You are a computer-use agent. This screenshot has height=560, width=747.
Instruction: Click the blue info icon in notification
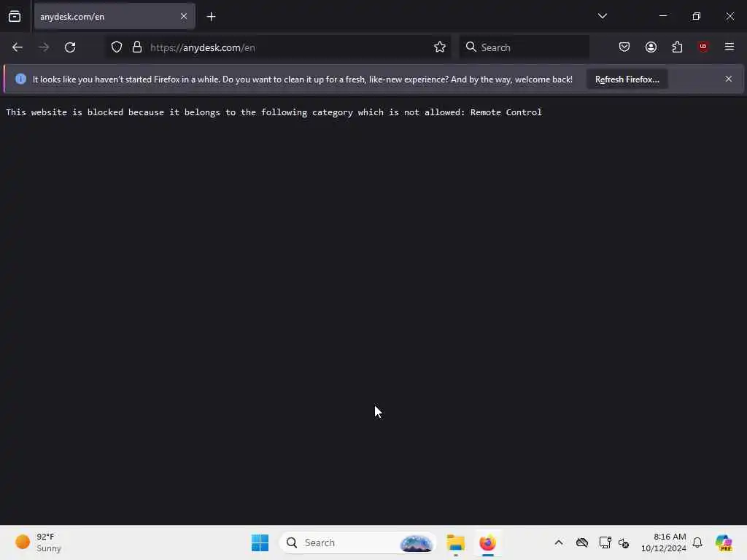tap(20, 79)
